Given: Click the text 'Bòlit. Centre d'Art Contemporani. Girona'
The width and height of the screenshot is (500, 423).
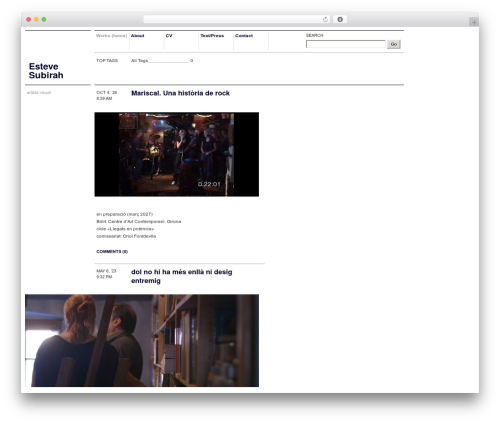Looking at the screenshot, I should 139,221.
